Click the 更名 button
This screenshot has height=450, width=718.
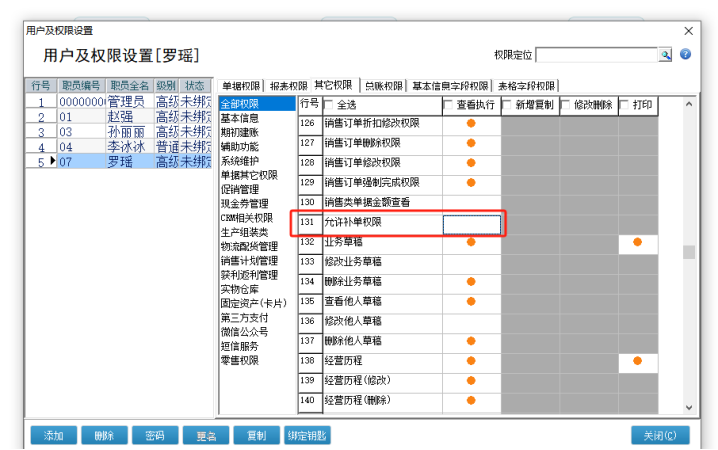[206, 435]
